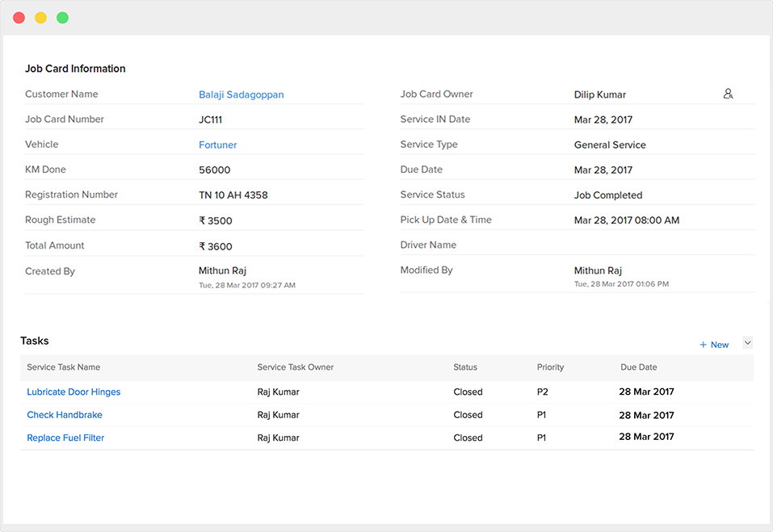Open the Check Handbrake task

tap(65, 415)
